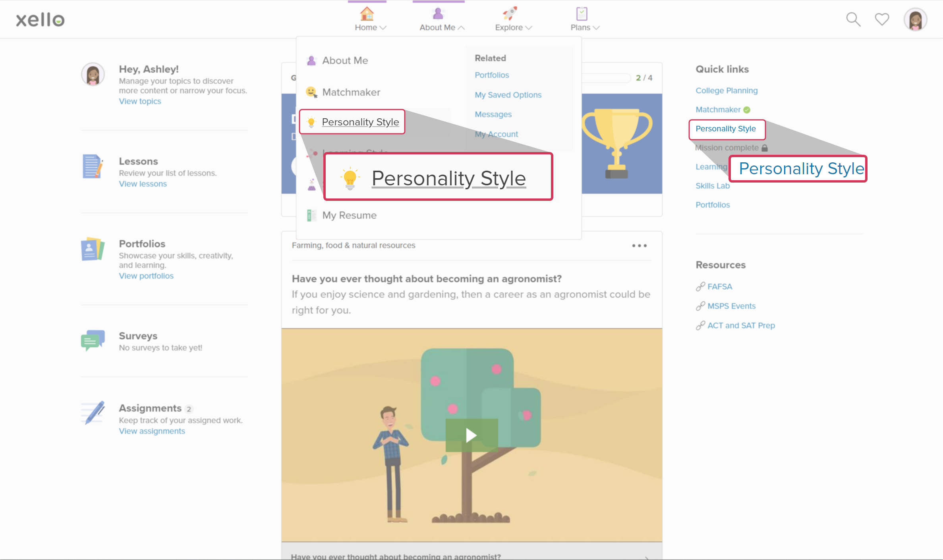The width and height of the screenshot is (943, 560).
Task: Click the purple person icon beside About Me
Action: click(x=311, y=60)
